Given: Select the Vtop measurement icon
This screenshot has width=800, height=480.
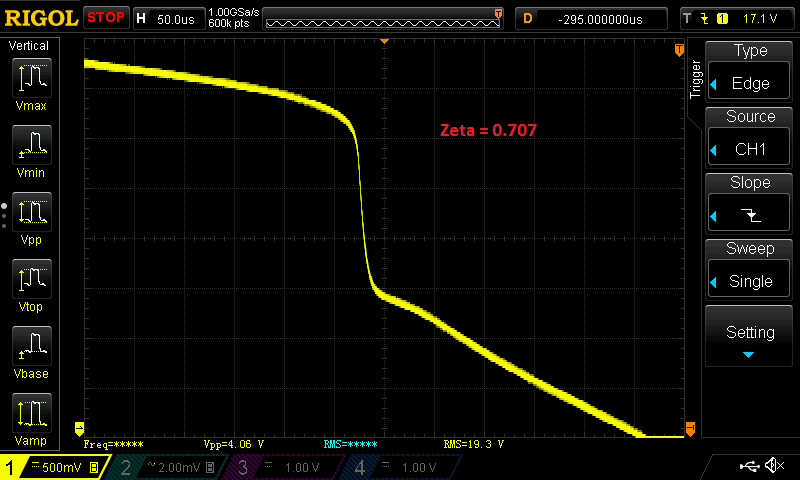Looking at the screenshot, I should [32, 279].
